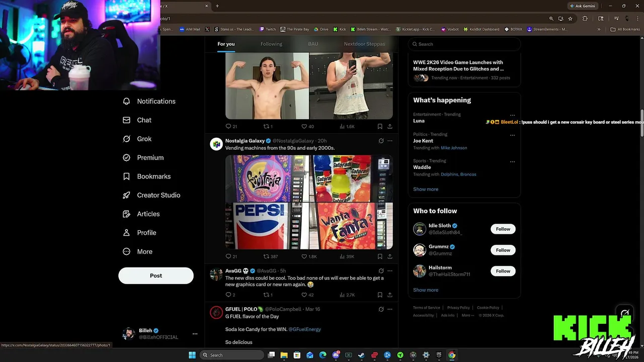The height and width of the screenshot is (362, 644).
Task: Bookmark the flexing photos post
Action: point(380,127)
